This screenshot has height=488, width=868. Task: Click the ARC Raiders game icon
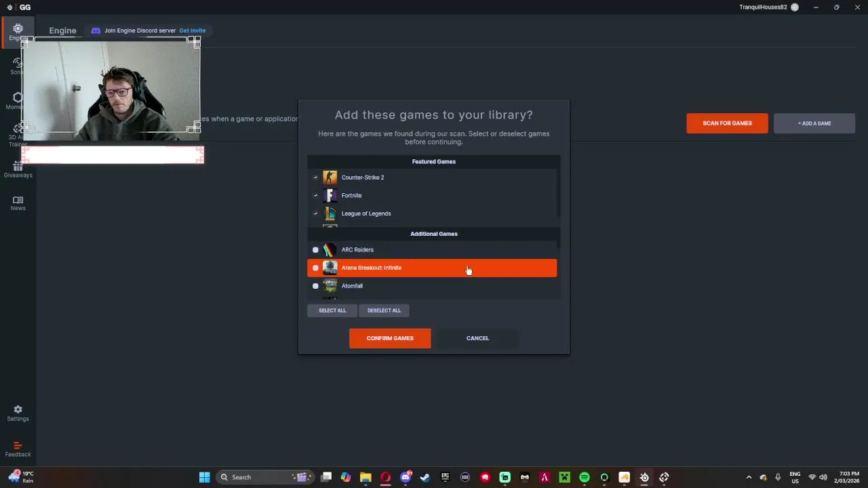coord(330,249)
